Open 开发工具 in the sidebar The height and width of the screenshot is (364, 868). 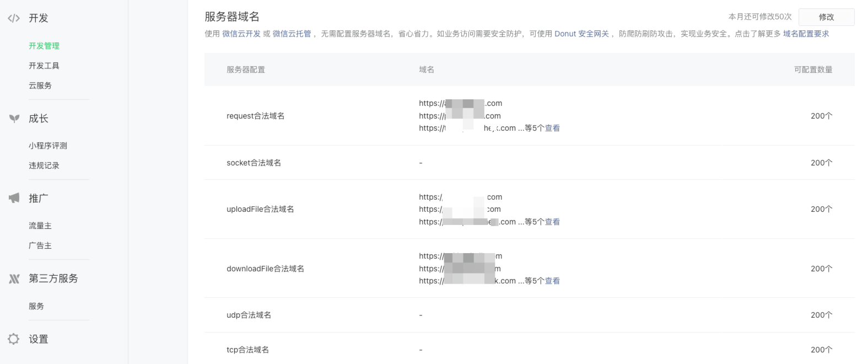pyautogui.click(x=44, y=66)
